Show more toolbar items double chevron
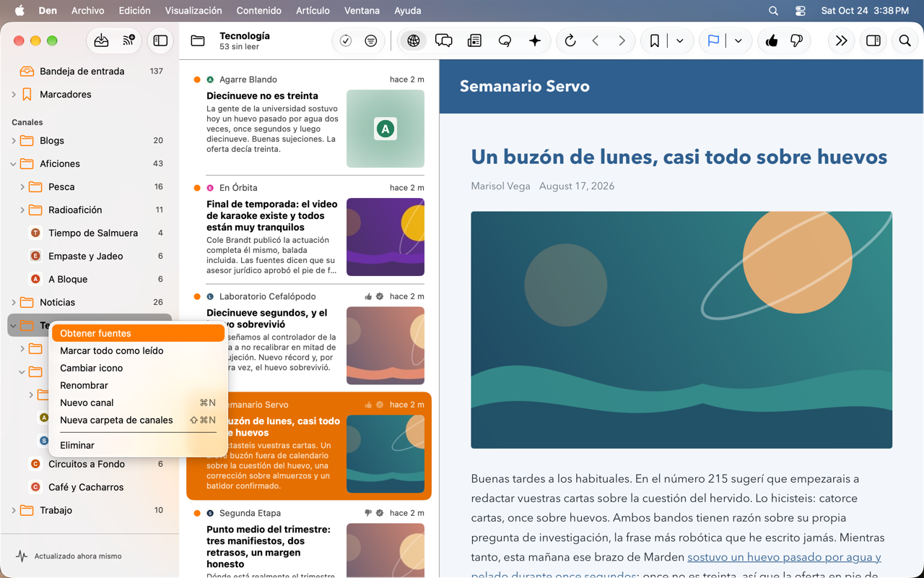 click(841, 41)
